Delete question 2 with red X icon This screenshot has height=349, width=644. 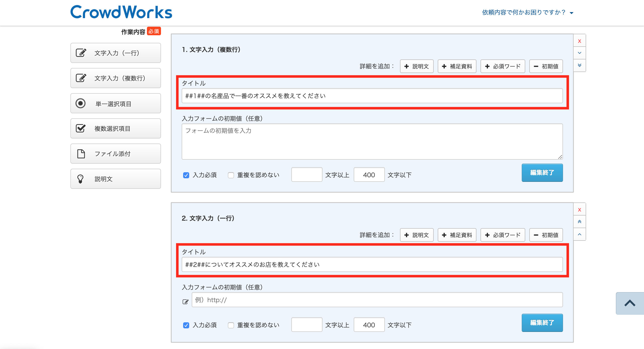[x=579, y=210]
